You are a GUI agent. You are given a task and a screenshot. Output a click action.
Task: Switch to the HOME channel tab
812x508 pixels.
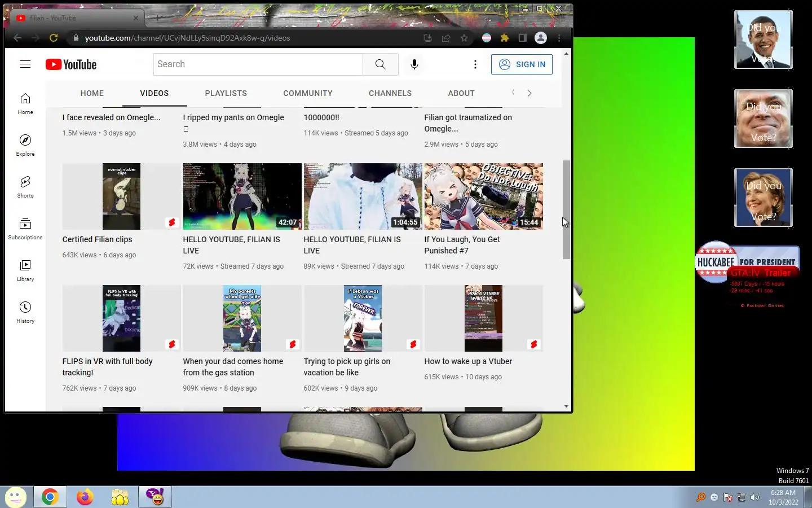click(x=92, y=93)
